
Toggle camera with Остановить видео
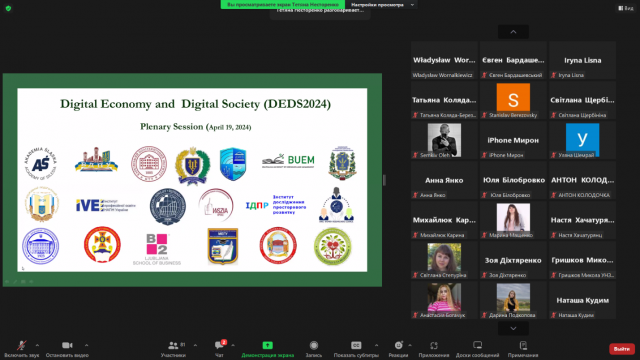[x=67, y=346]
